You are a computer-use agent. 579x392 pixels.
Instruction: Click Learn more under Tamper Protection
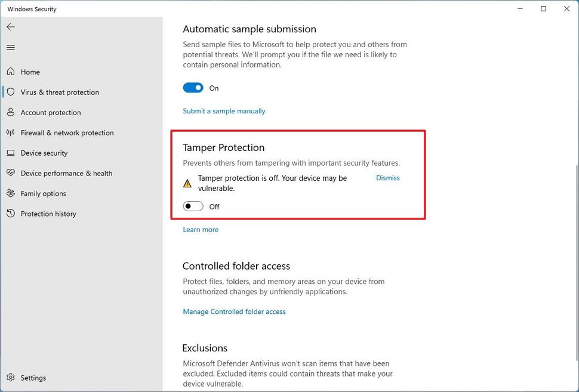pyautogui.click(x=201, y=229)
